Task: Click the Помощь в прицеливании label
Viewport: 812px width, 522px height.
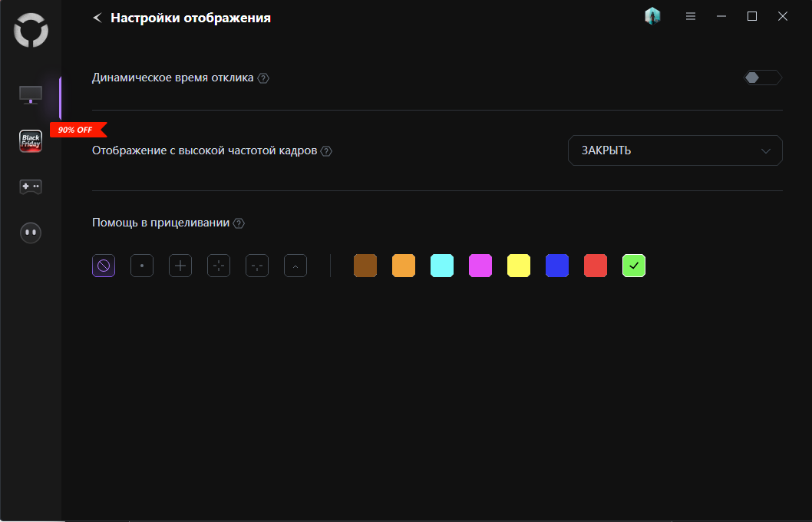Action: tap(161, 223)
